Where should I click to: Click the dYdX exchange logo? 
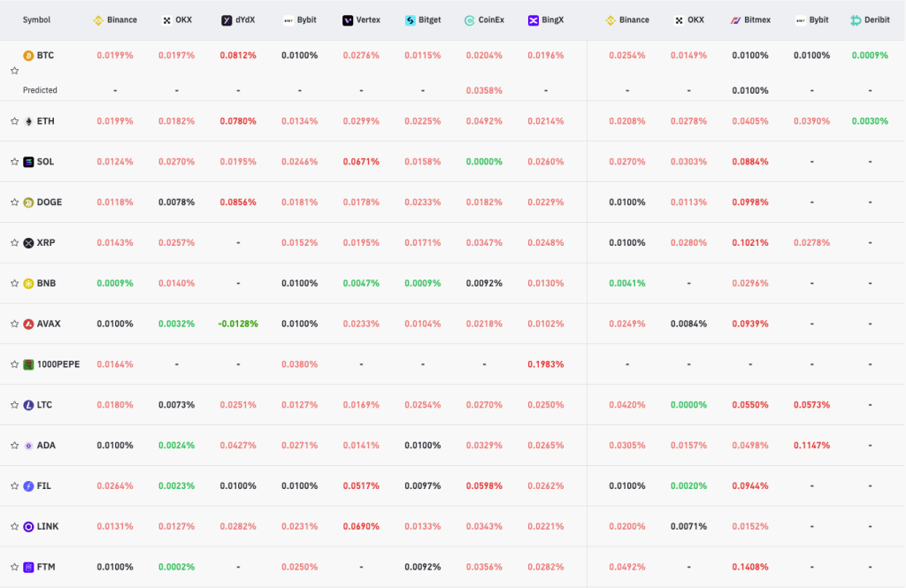(226, 20)
